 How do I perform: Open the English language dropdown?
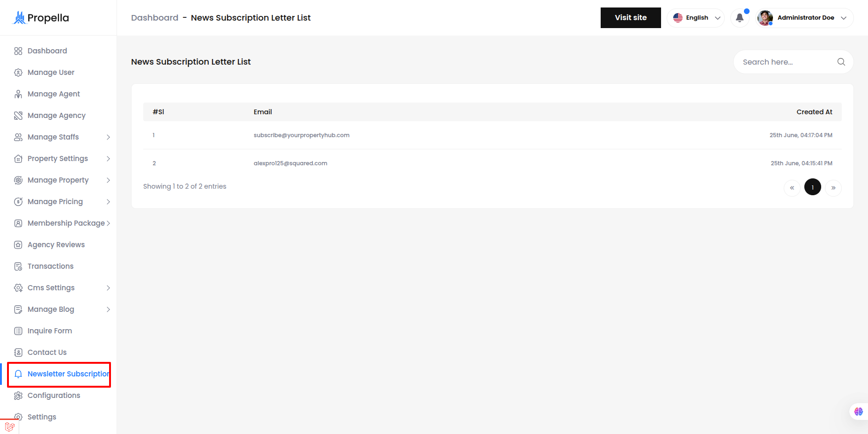point(696,18)
